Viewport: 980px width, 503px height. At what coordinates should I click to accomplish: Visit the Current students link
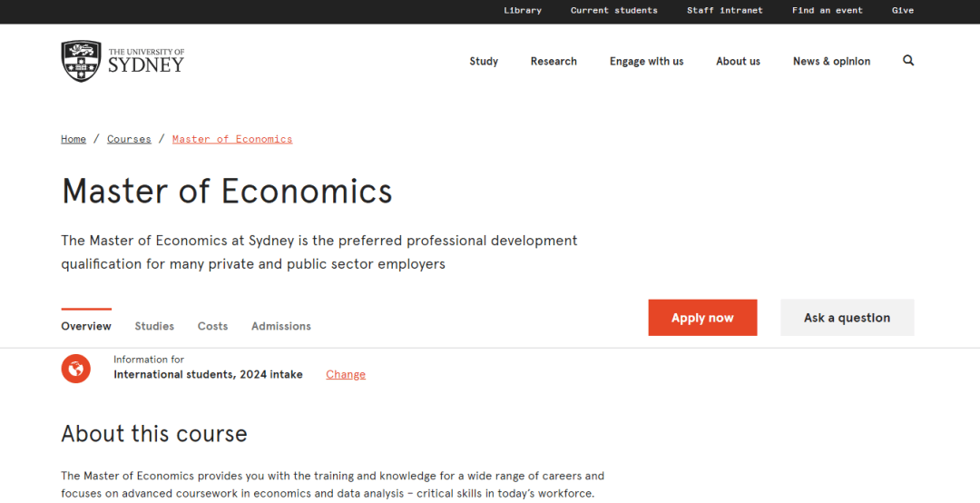pyautogui.click(x=613, y=11)
